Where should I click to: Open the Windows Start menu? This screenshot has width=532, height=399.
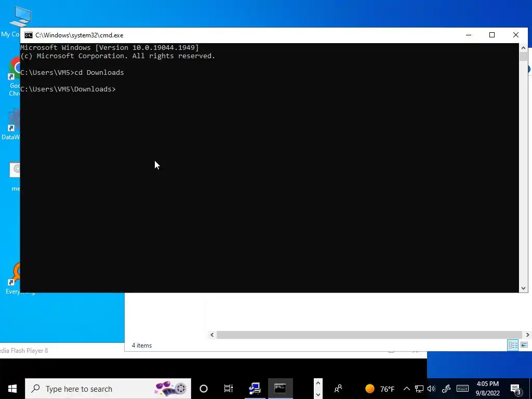tap(12, 389)
